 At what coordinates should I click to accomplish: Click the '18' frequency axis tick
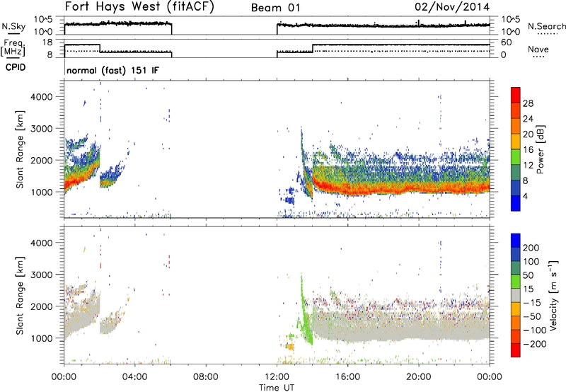(47, 42)
